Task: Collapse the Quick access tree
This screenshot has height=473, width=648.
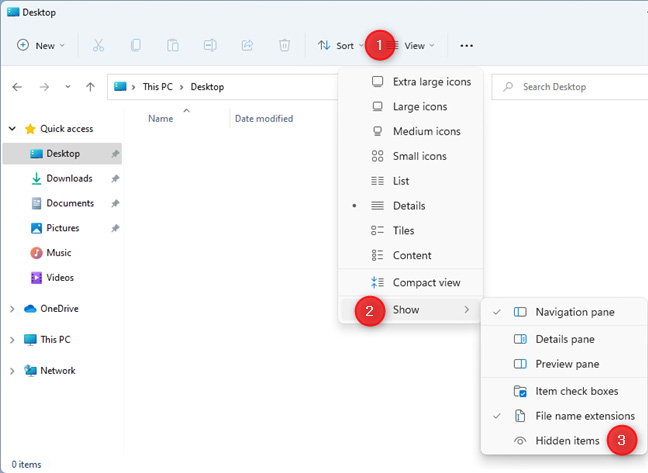Action: (12, 129)
